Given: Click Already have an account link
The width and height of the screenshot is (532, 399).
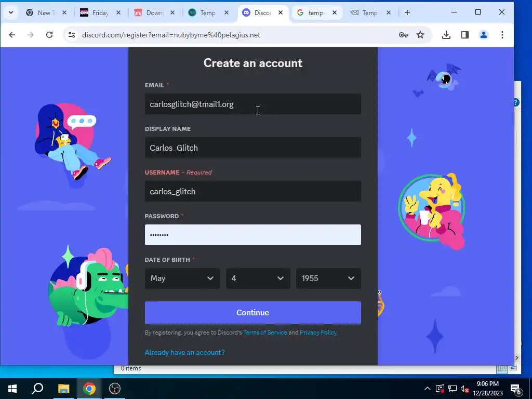Looking at the screenshot, I should click(x=184, y=353).
